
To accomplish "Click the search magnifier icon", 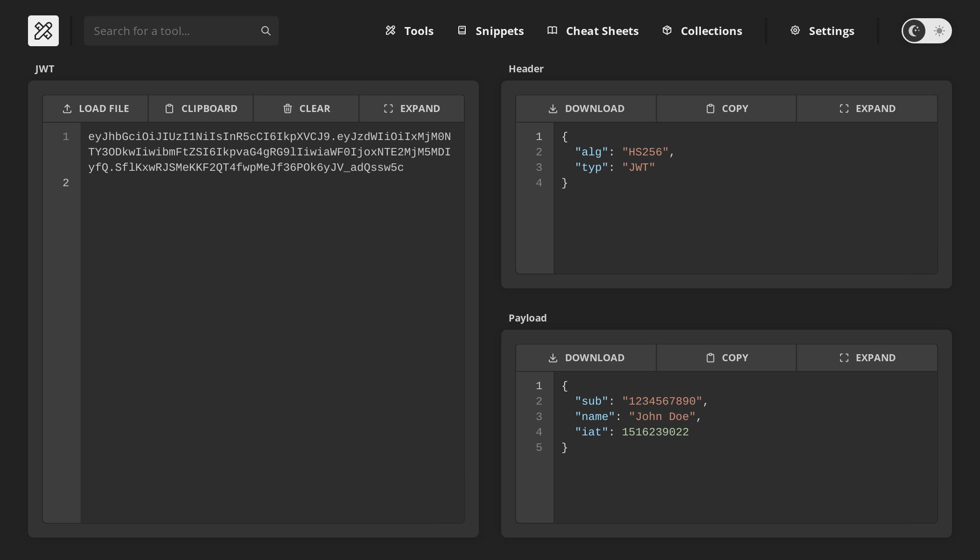I will coord(266,31).
